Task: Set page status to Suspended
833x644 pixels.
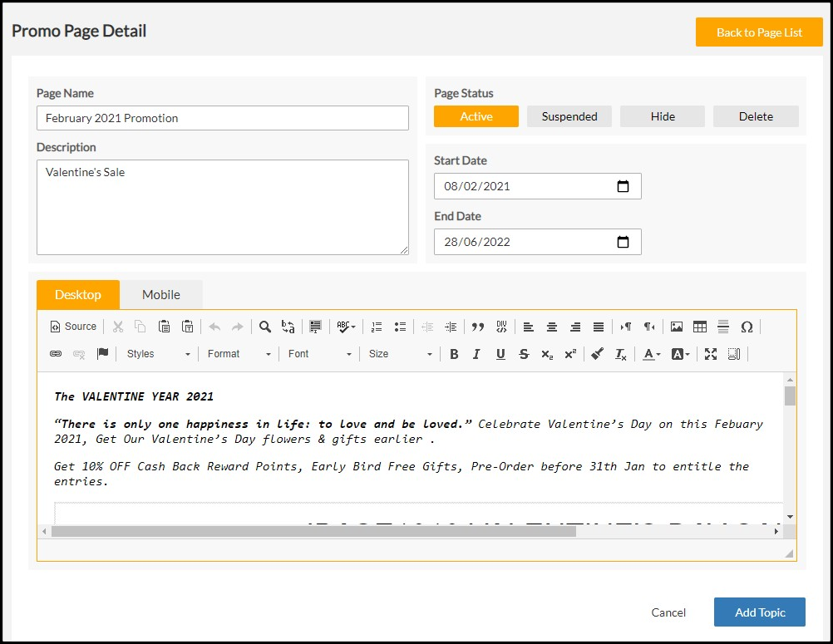Action: tap(569, 116)
